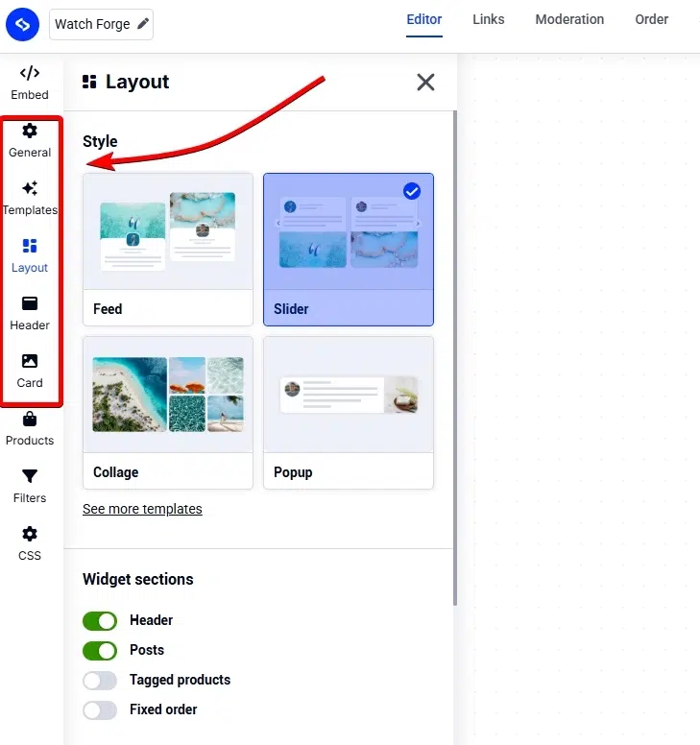Open the Embed code section
Screen dimensions: 700x745
coord(30,84)
